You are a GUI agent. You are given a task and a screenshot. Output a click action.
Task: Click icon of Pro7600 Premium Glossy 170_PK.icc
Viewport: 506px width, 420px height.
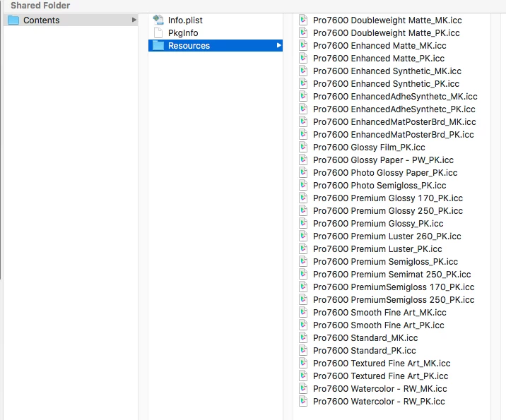pos(303,198)
